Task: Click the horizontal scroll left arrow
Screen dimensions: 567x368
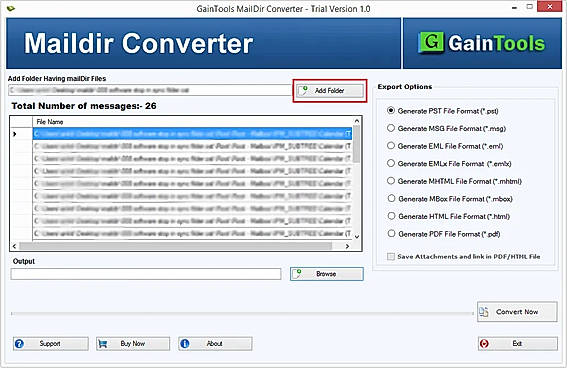Action: (x=14, y=246)
